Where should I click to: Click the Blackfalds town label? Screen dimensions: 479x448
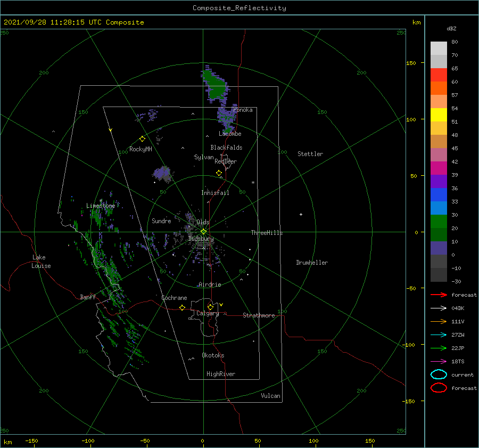click(226, 148)
